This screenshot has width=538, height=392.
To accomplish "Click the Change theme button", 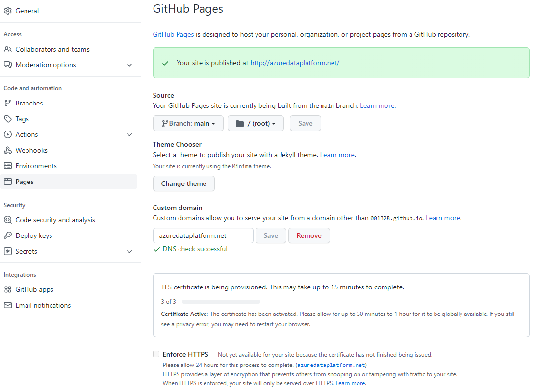I will click(x=183, y=183).
